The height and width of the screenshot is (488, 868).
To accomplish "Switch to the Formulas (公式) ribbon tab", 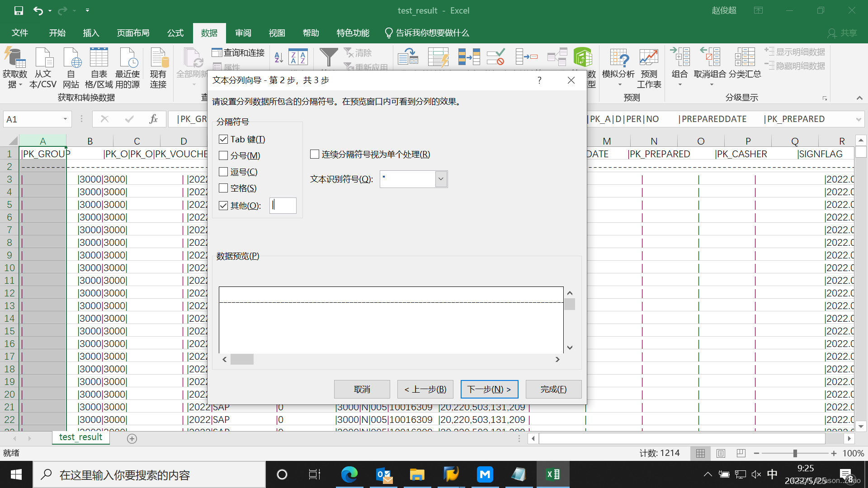I will pyautogui.click(x=175, y=33).
